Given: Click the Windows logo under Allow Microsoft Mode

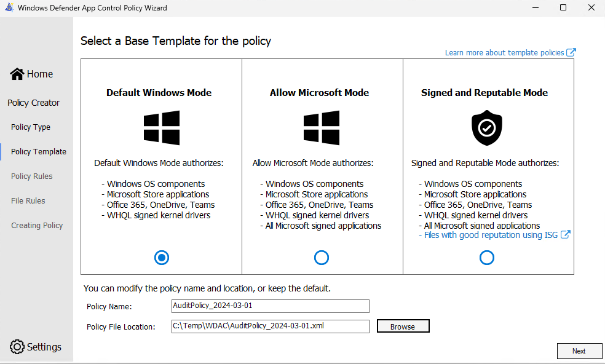Looking at the screenshot, I should 321,128.
